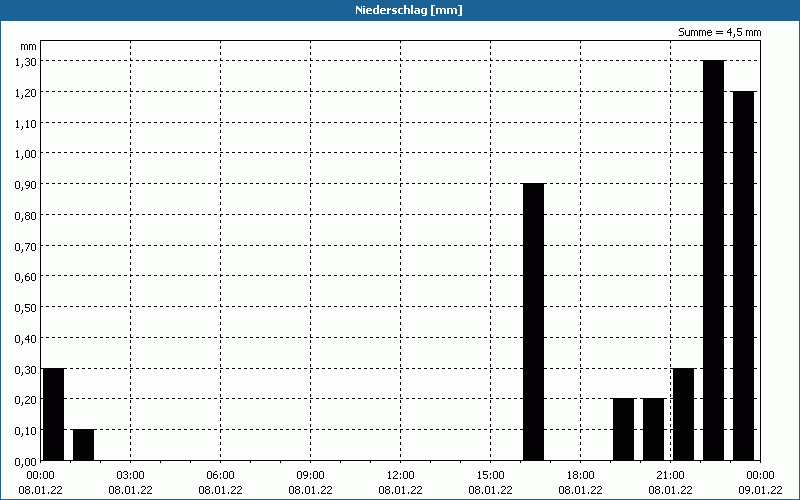
Task: Click the y-axis label "0,30"
Action: 26,369
